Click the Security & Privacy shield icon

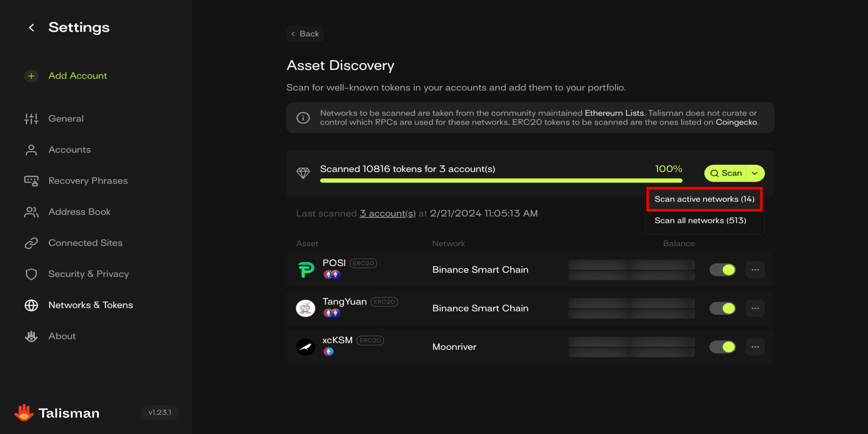31,274
